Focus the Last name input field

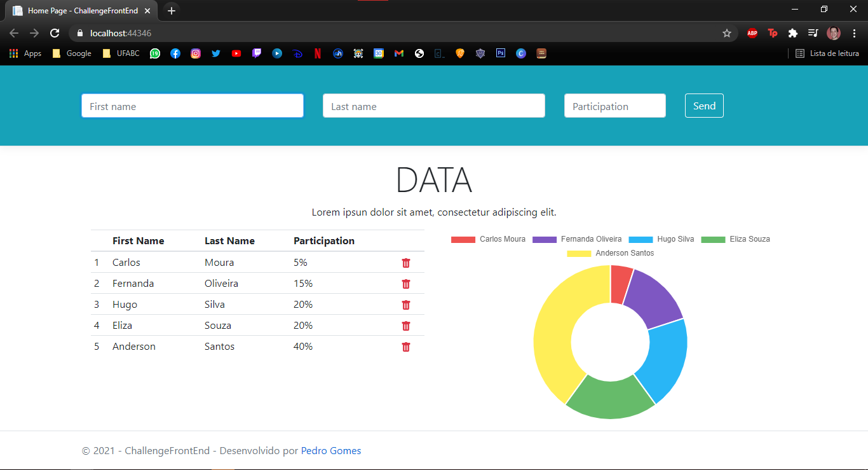[x=434, y=106]
